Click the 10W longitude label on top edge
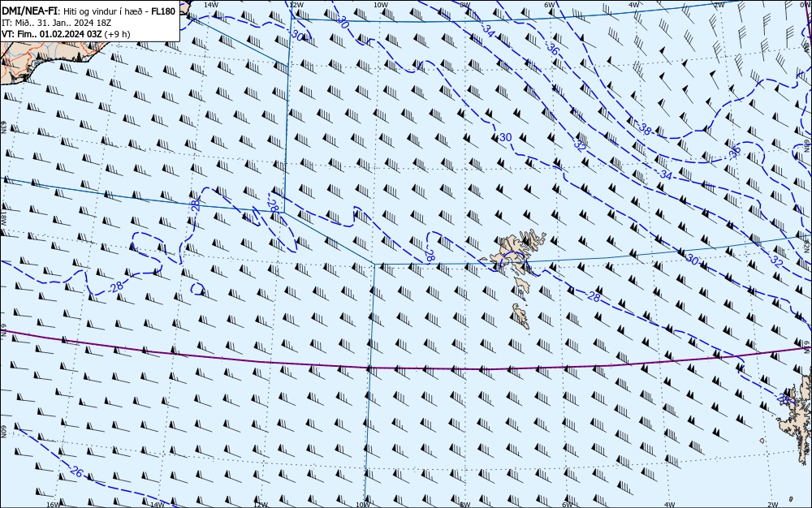This screenshot has width=812, height=508. 381,4
